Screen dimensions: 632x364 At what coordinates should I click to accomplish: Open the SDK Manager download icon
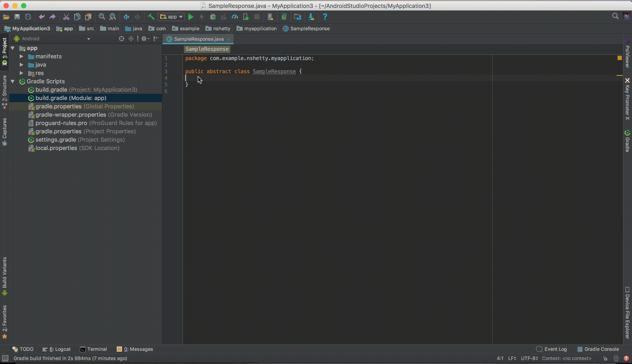click(x=311, y=17)
